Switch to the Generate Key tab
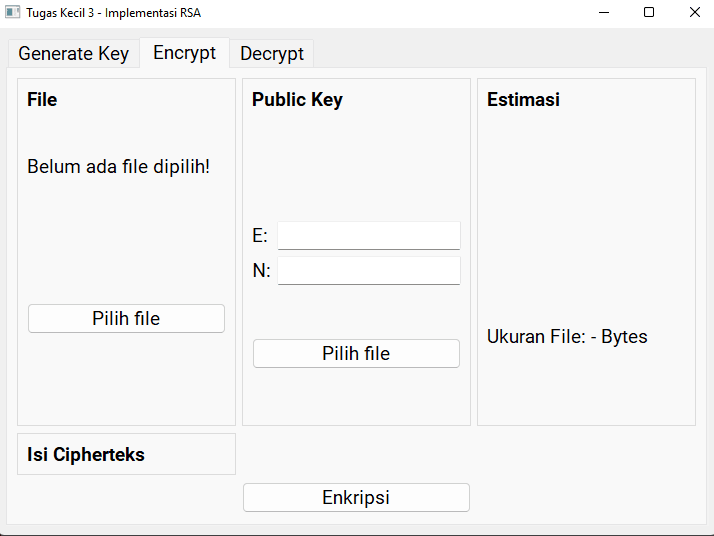The image size is (714, 536). coord(73,54)
